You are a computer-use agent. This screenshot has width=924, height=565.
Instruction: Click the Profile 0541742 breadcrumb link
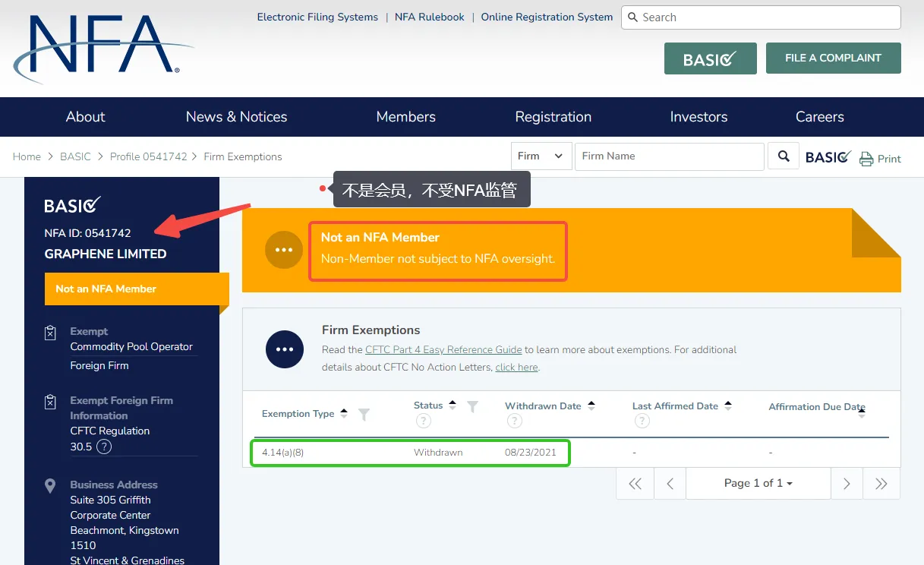pos(148,156)
